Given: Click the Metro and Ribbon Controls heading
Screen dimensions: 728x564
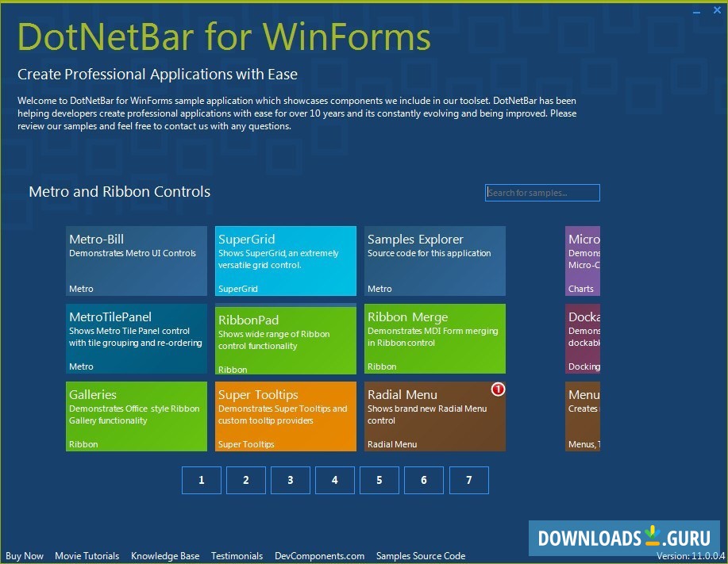Looking at the screenshot, I should point(119,191).
